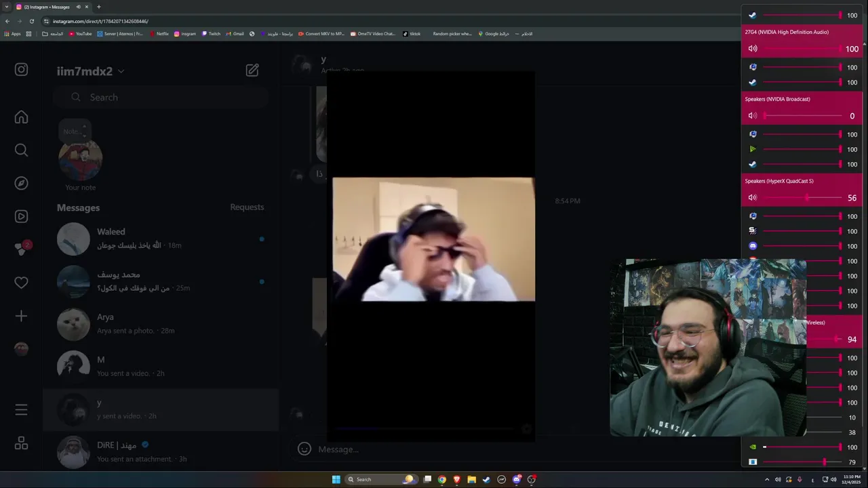Image resolution: width=868 pixels, height=488 pixels.
Task: Open the Reels icon in sidebar
Action: point(21,216)
